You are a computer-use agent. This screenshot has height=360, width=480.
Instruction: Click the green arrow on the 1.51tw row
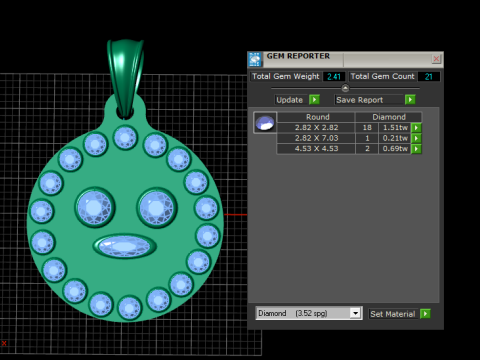[416, 128]
